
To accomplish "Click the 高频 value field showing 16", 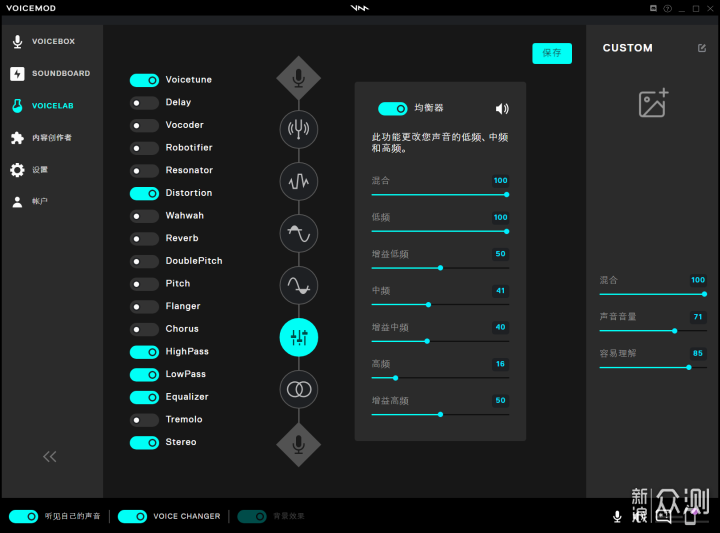I will coord(500,364).
